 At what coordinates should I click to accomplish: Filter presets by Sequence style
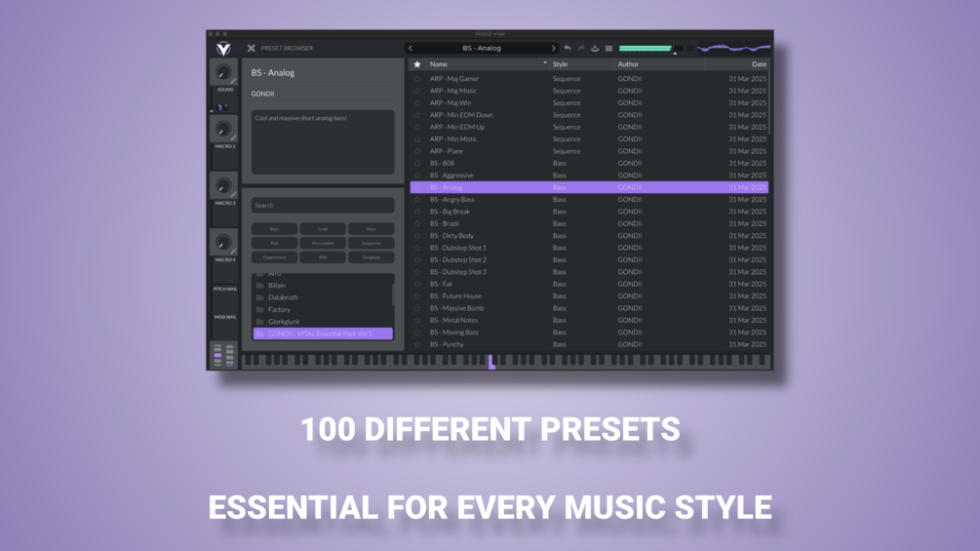click(x=372, y=243)
